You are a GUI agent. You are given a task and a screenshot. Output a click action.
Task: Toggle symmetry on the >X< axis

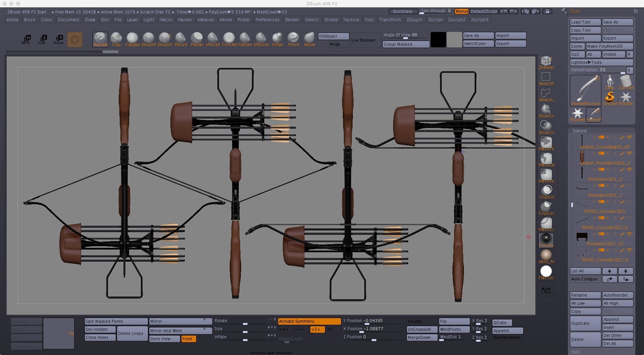[x=284, y=330]
